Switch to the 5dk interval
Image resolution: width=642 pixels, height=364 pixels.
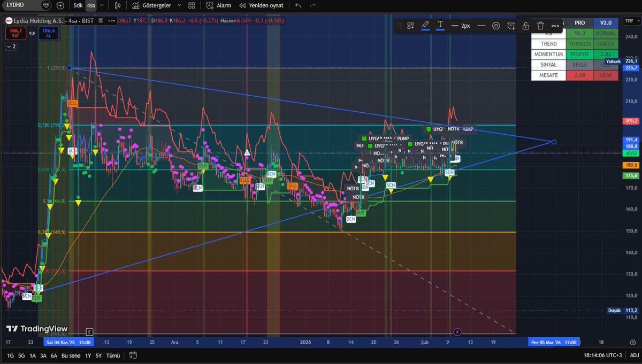tap(78, 5)
